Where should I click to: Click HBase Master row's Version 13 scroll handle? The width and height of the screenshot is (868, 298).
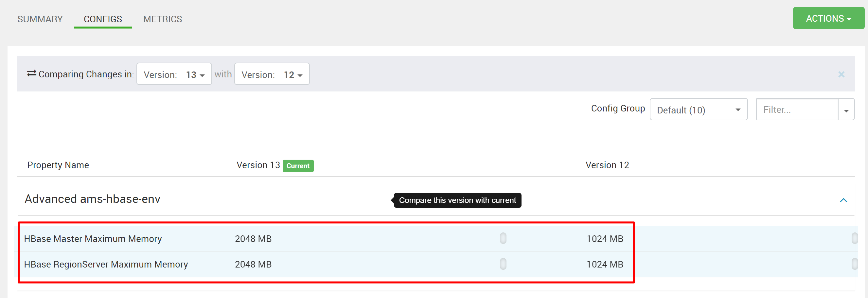coord(503,238)
